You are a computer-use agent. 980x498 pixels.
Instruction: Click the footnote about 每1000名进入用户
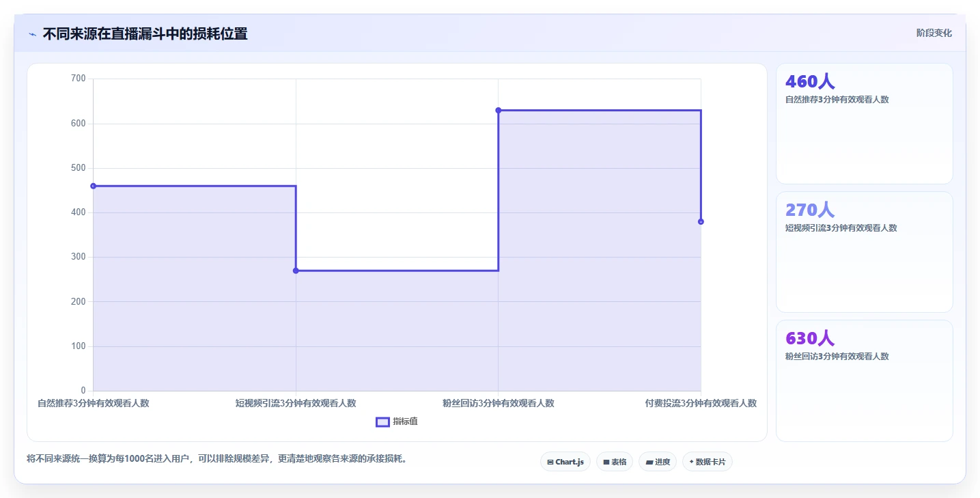point(219,458)
